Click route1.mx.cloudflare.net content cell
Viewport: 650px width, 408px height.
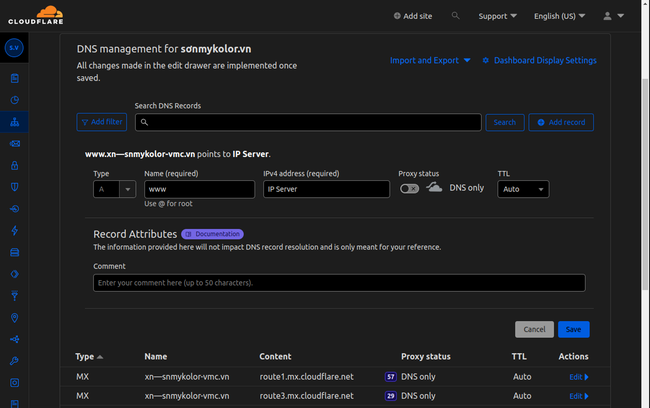point(306,376)
